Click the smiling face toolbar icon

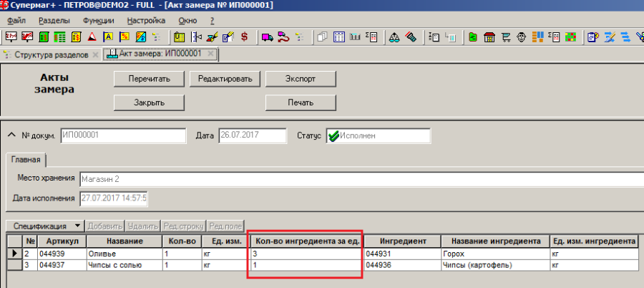pos(521,37)
